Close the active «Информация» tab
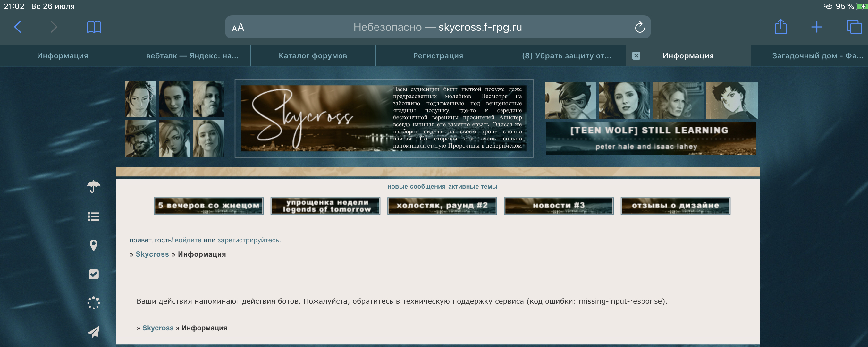 636,55
